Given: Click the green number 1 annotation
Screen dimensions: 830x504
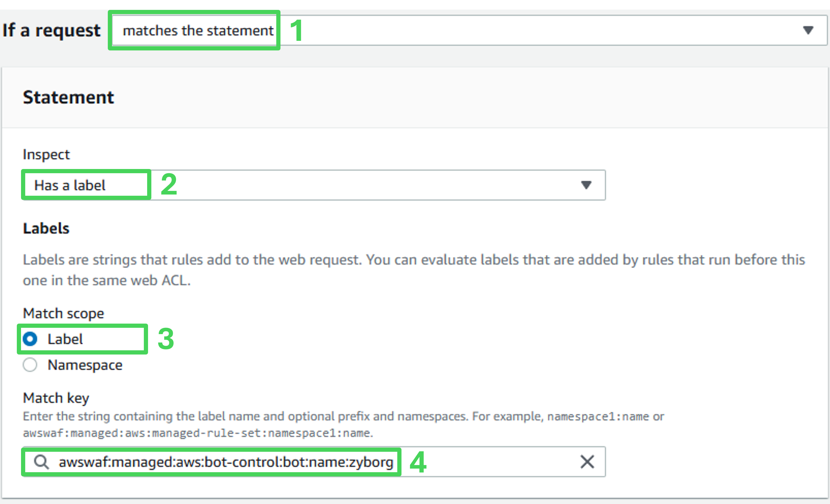Looking at the screenshot, I should pos(296,31).
